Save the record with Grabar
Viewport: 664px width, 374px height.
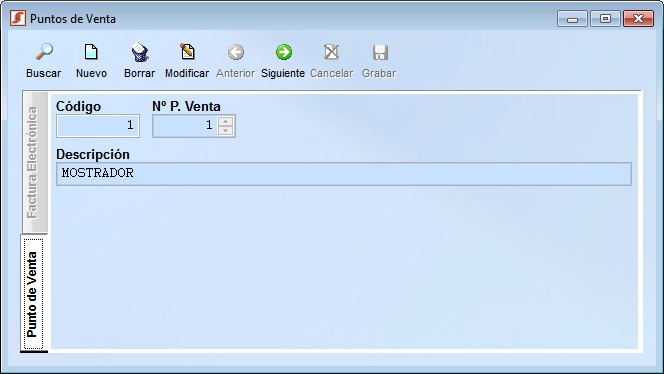[x=379, y=61]
